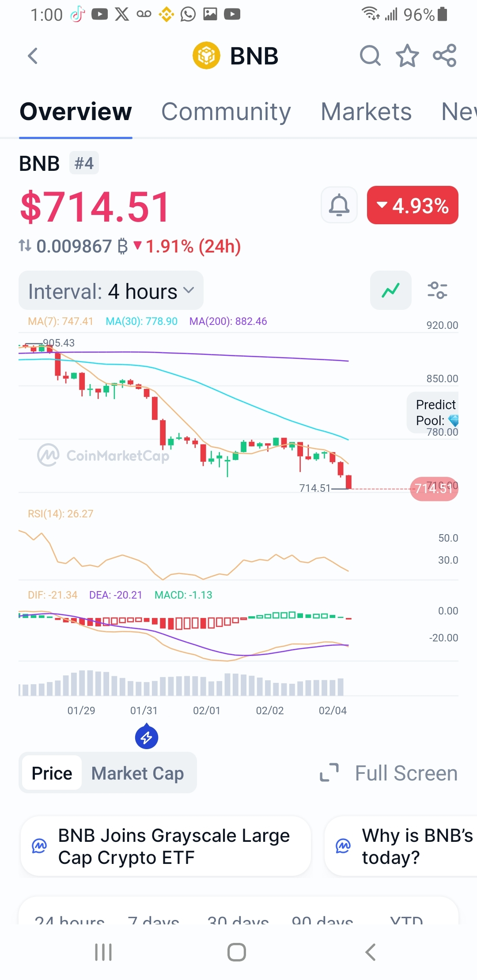The width and height of the screenshot is (477, 980).
Task: Switch to the Community tab
Action: tap(226, 112)
